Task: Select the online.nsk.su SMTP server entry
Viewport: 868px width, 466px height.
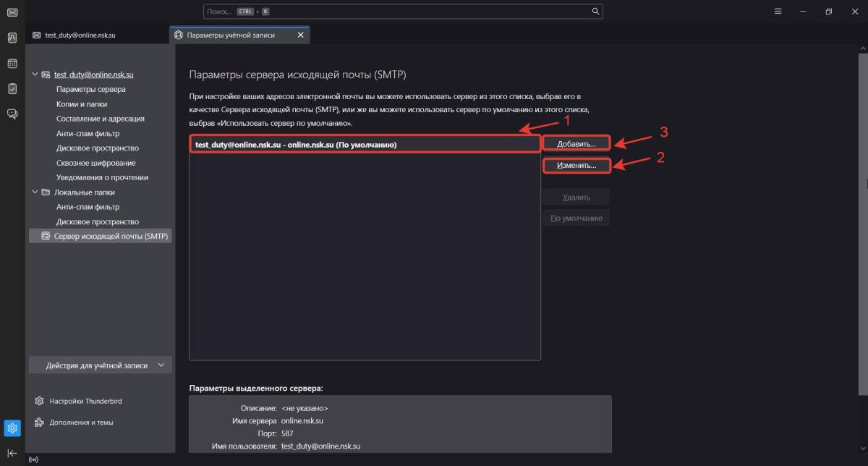Action: click(365, 145)
